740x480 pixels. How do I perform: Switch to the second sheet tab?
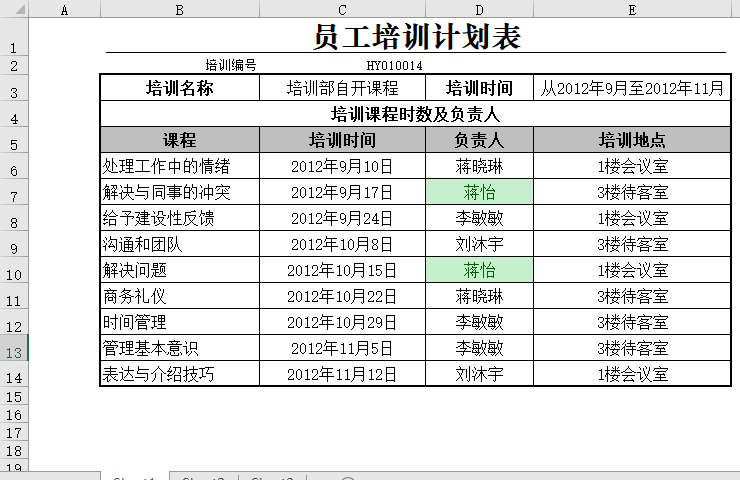[x=203, y=477]
